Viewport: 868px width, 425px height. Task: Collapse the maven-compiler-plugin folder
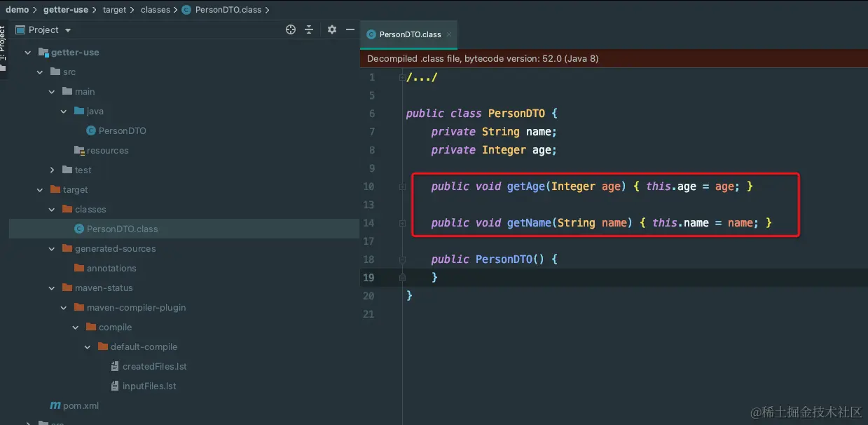coord(64,308)
